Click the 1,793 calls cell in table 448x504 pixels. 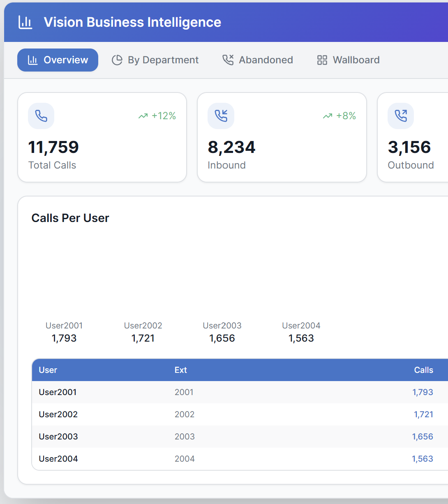pyautogui.click(x=423, y=392)
